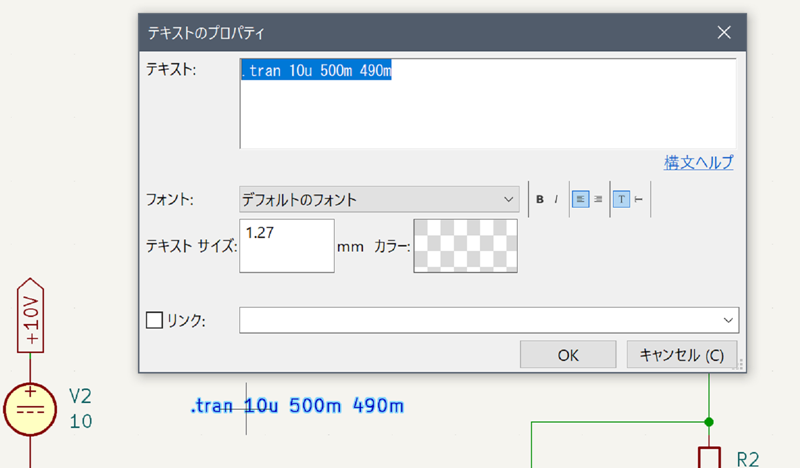Toggle italic text formatting
800x468 pixels.
(556, 200)
